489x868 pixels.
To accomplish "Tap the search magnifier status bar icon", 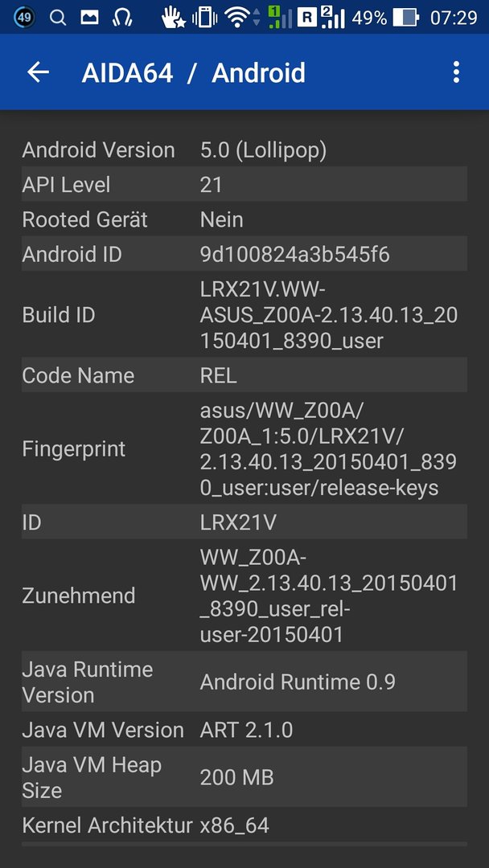I will click(x=58, y=18).
